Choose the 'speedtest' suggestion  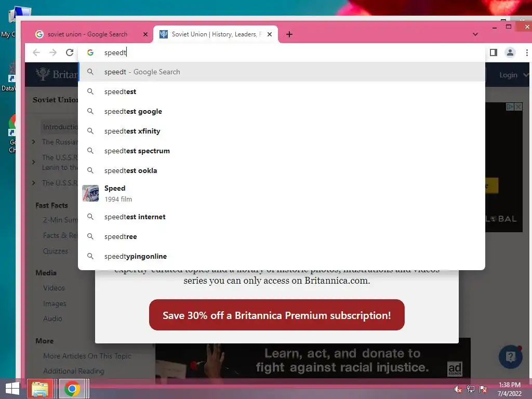point(282,91)
